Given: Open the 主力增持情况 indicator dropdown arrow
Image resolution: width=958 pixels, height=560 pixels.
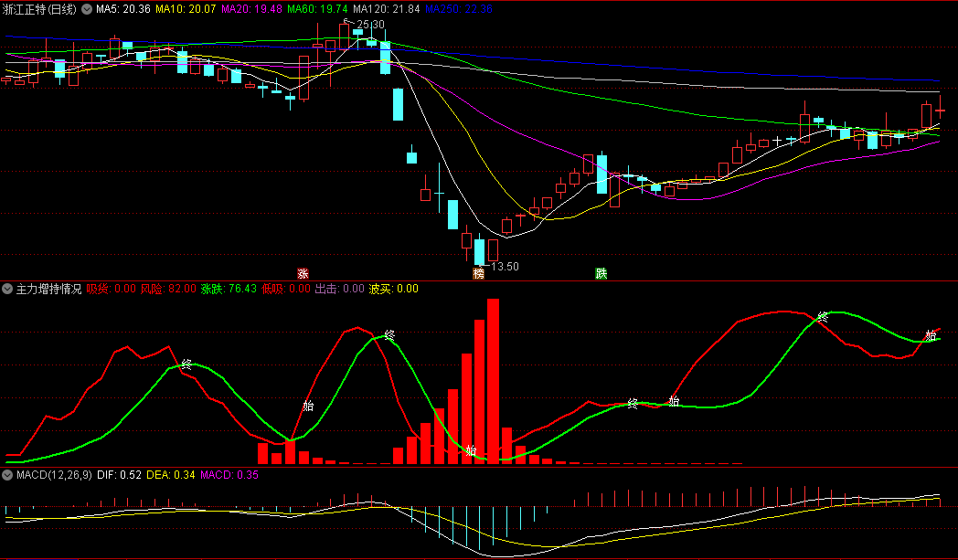Looking at the screenshot, I should [x=7, y=289].
